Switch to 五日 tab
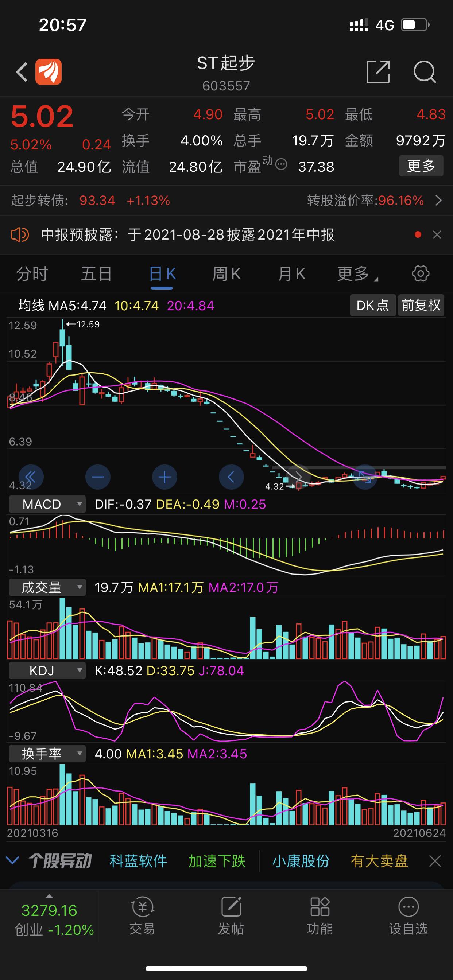 [x=96, y=273]
